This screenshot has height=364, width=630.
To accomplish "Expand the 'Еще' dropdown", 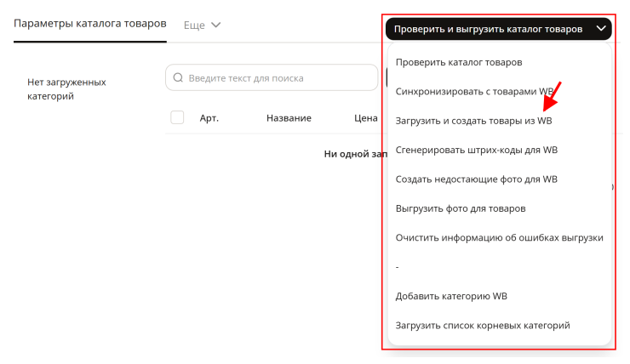I will pyautogui.click(x=202, y=26).
